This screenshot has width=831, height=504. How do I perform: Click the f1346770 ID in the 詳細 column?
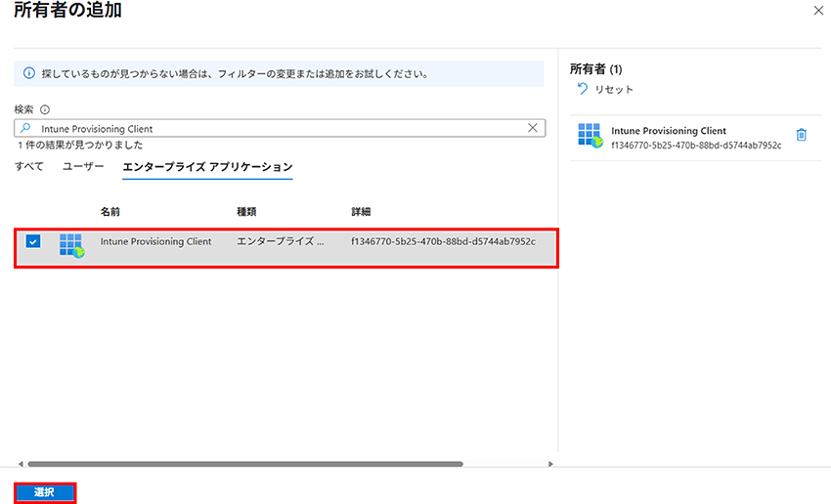tap(443, 241)
